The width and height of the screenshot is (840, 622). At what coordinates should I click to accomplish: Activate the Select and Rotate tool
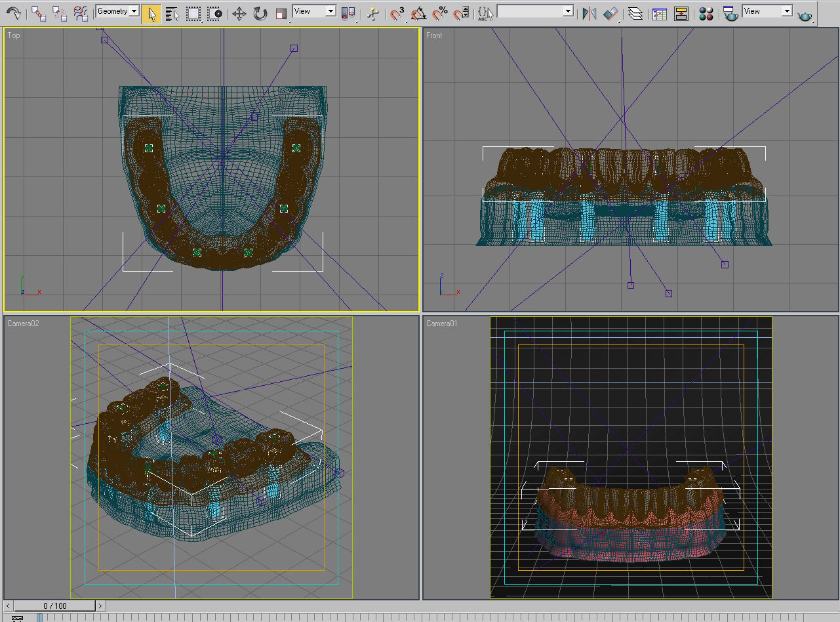260,13
